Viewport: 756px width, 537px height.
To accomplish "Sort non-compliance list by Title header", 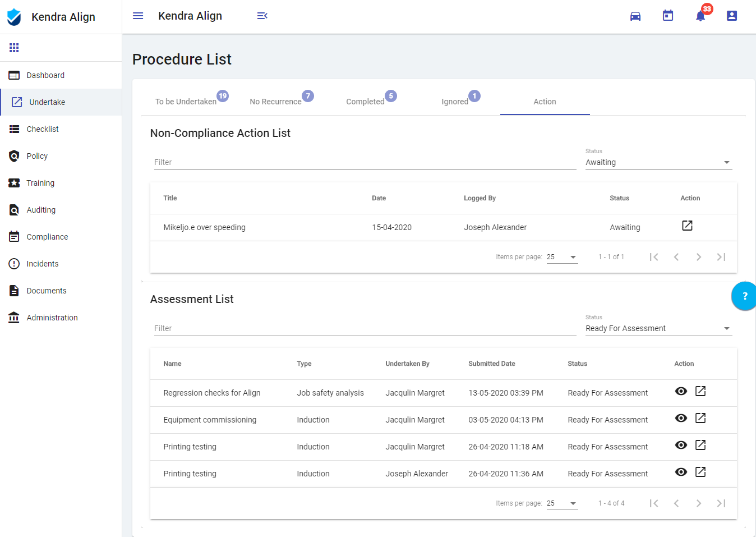I will click(170, 198).
